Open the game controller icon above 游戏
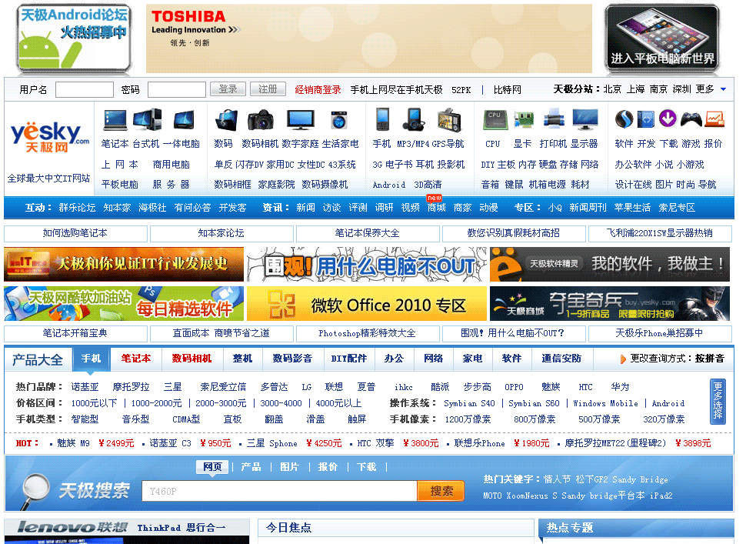Image resolution: width=756 pixels, height=544 pixels. point(691,119)
